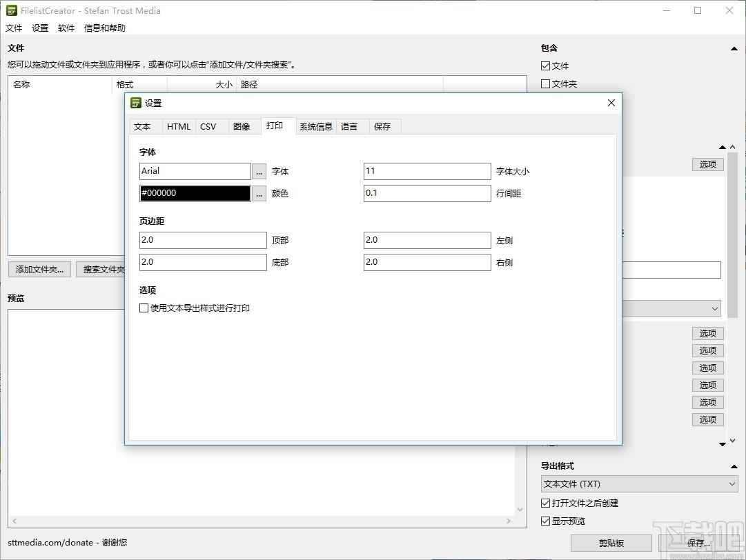Viewport: 746px width, 560px height.
Task: Open color picker button next to #000000
Action: click(259, 194)
